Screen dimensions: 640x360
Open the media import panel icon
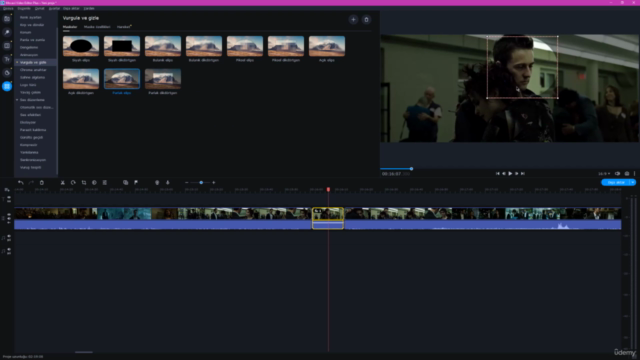[x=7, y=19]
